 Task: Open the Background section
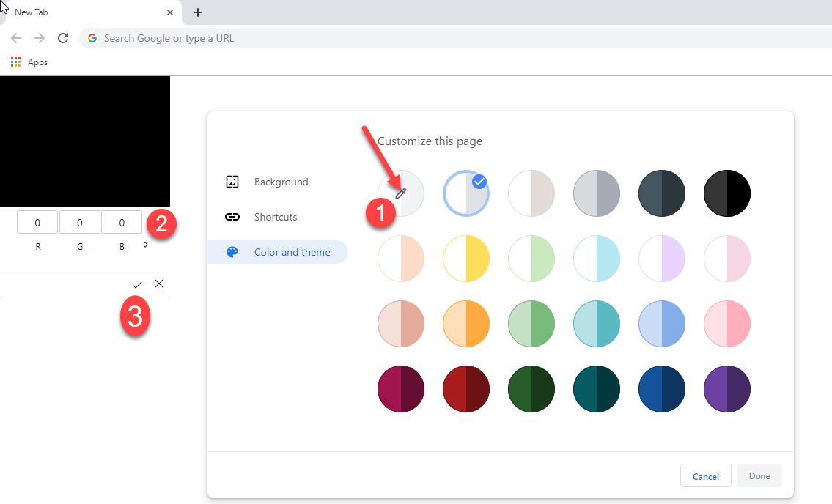(x=281, y=182)
